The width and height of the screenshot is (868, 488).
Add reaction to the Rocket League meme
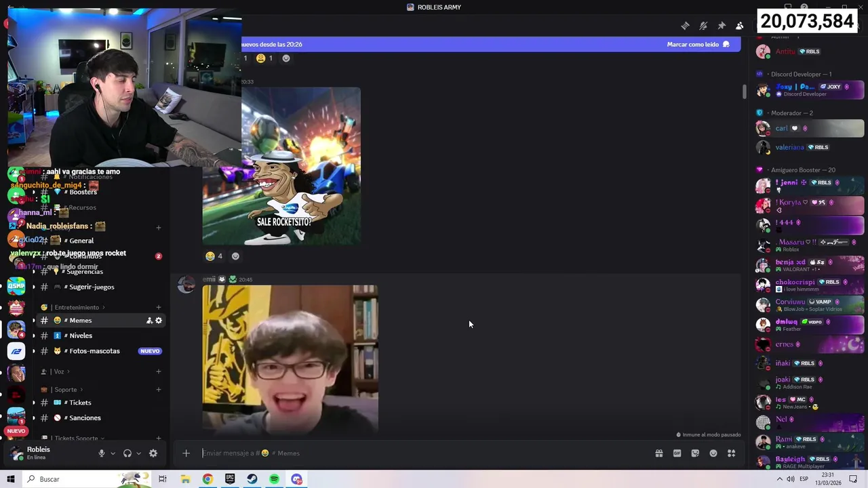coord(235,256)
